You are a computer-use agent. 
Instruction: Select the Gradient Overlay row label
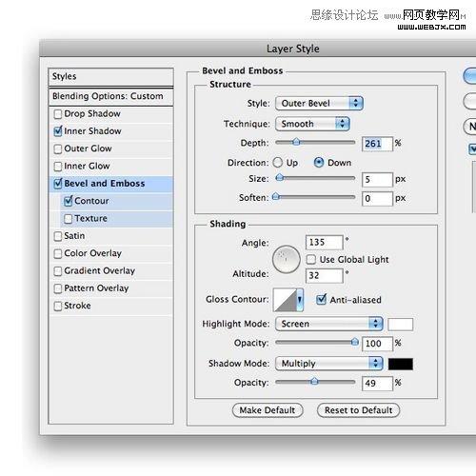(x=100, y=270)
